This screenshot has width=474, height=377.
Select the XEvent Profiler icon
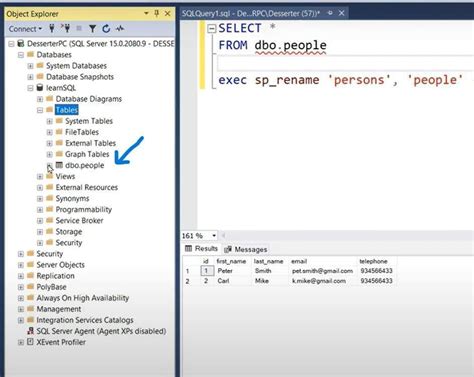(x=30, y=342)
